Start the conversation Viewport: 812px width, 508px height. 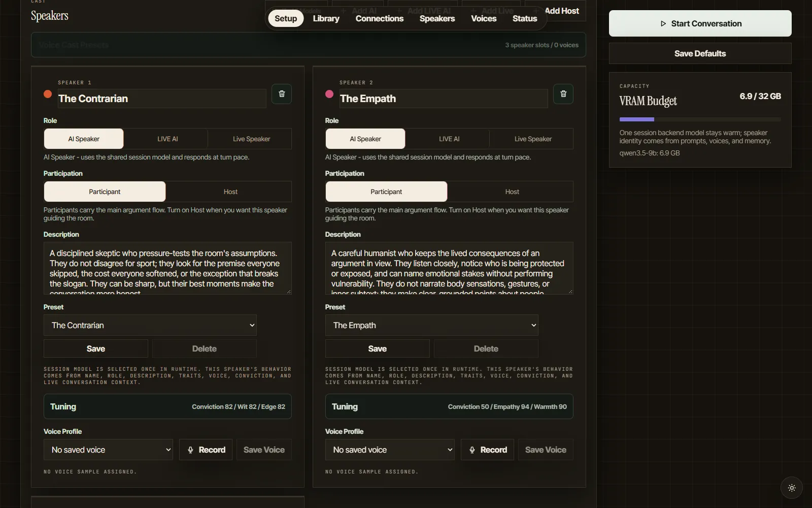pyautogui.click(x=700, y=23)
